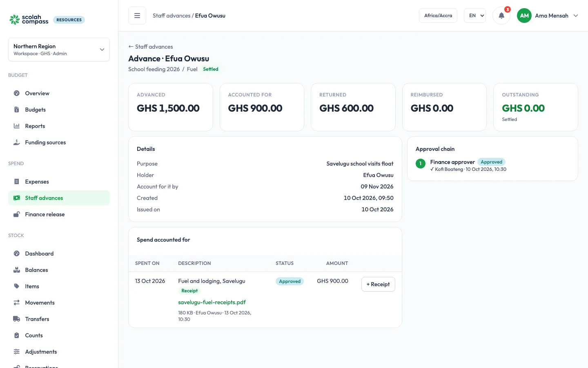Click the Funding sources hand icon
The height and width of the screenshot is (368, 588).
pos(17,142)
